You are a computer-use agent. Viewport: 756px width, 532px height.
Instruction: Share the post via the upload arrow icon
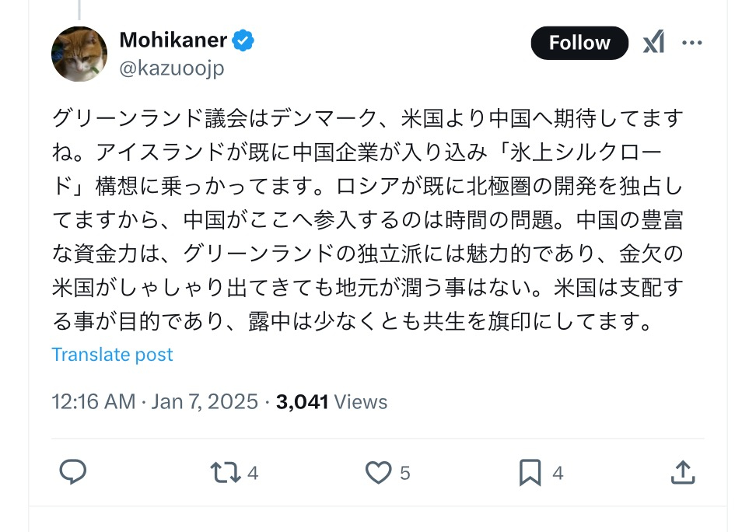(x=681, y=471)
